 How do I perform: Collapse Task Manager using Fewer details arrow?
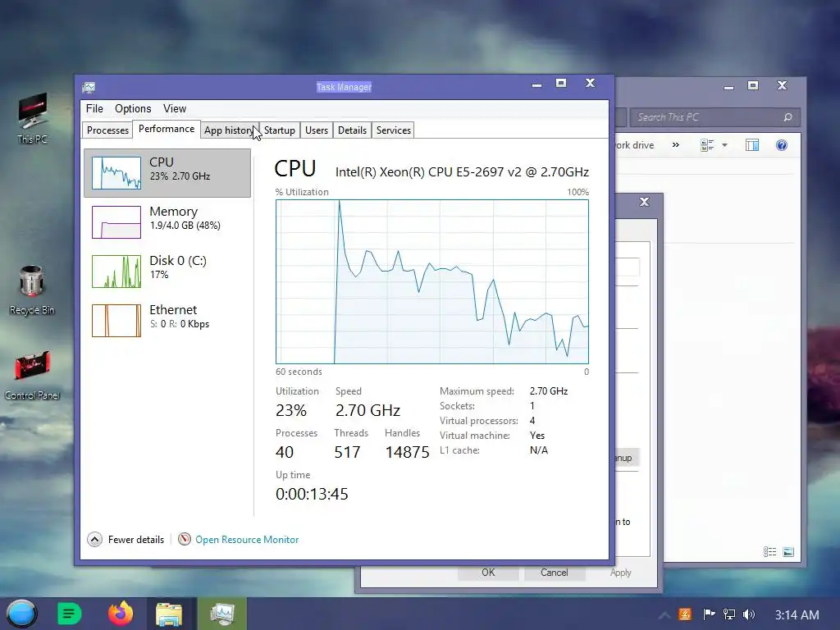point(95,540)
